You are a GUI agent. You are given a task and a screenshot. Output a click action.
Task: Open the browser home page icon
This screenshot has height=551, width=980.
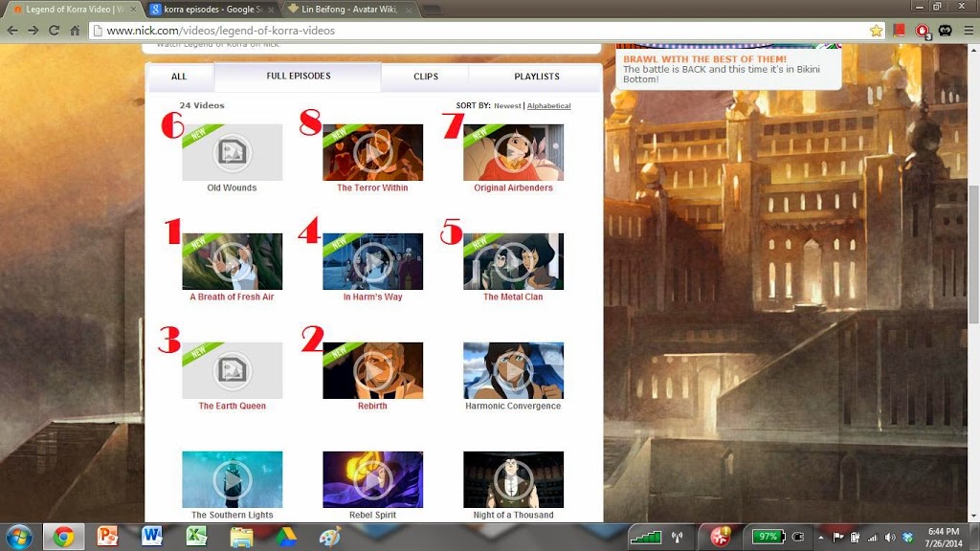75,30
